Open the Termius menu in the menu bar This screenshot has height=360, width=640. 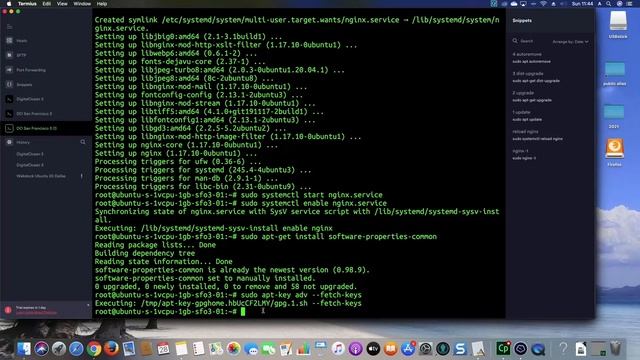27,4
